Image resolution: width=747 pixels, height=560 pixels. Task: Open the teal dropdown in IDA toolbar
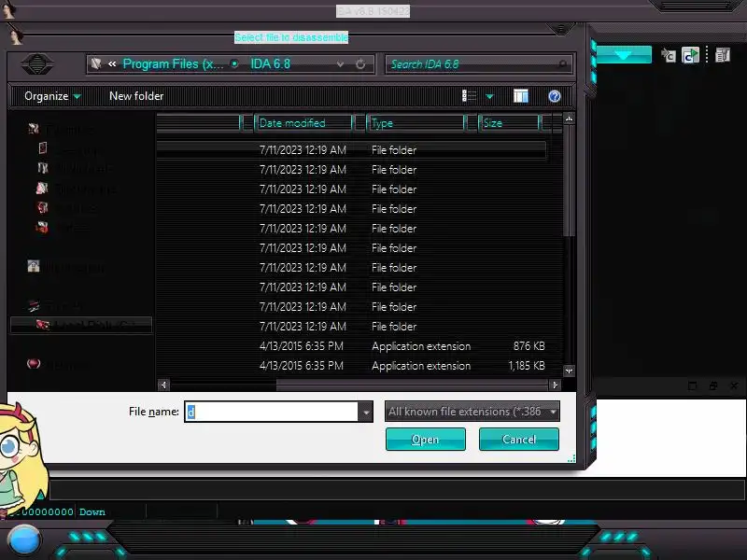624,55
